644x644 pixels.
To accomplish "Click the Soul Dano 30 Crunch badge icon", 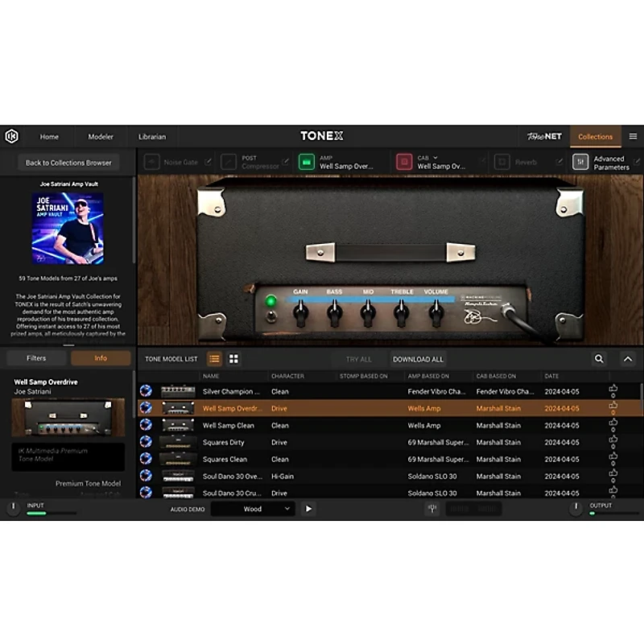I will [146, 492].
